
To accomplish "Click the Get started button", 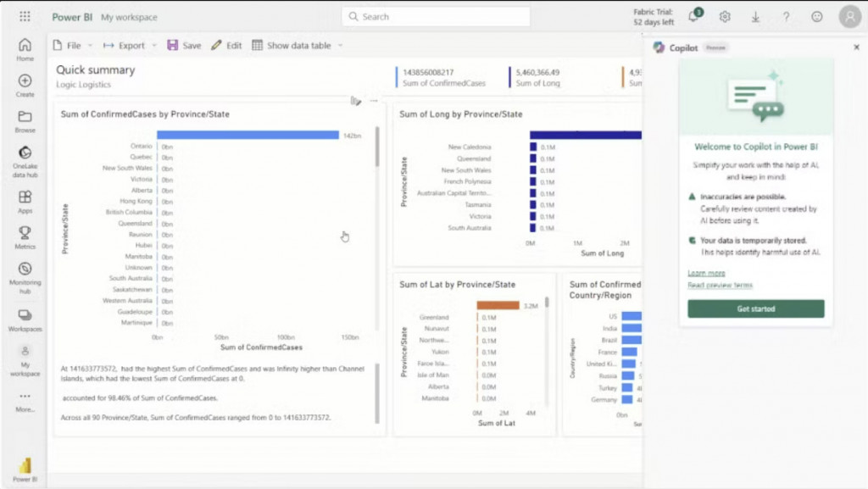I will click(755, 308).
